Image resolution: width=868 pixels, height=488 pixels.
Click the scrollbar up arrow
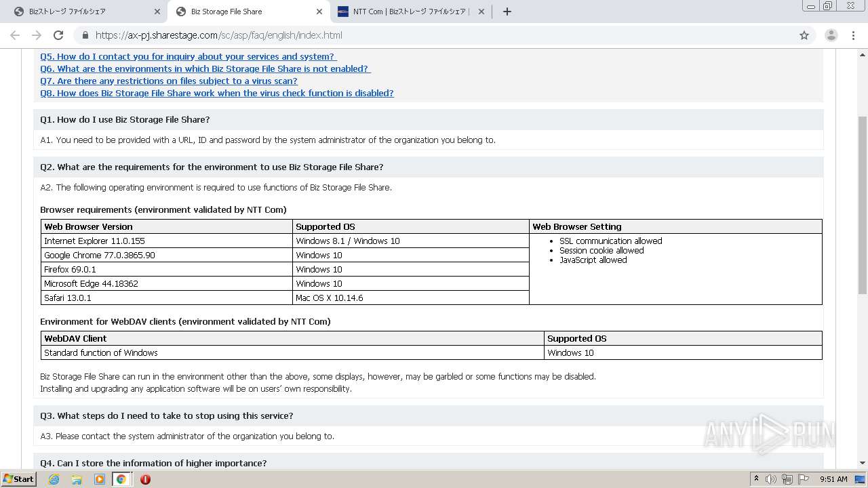click(x=863, y=54)
